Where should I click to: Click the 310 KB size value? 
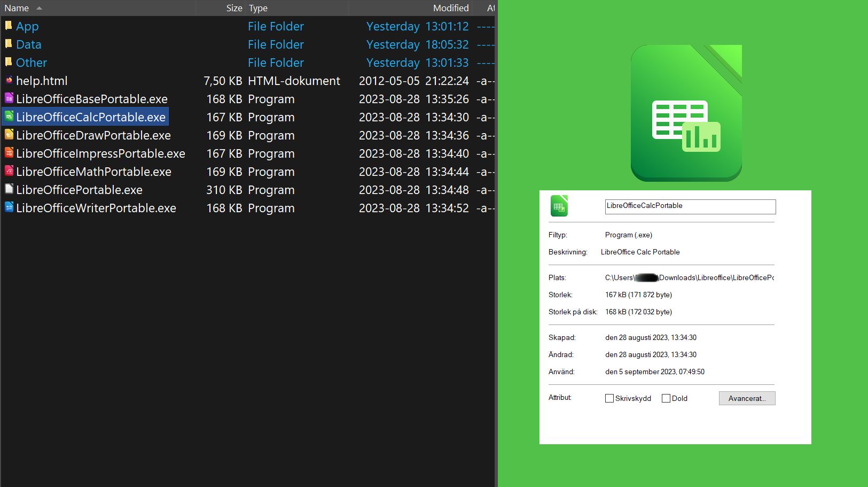(224, 190)
